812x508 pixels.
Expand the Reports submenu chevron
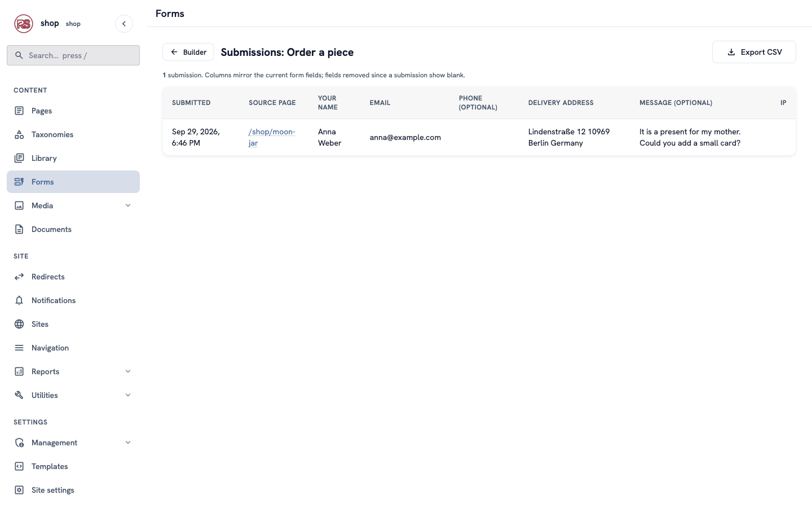click(128, 371)
